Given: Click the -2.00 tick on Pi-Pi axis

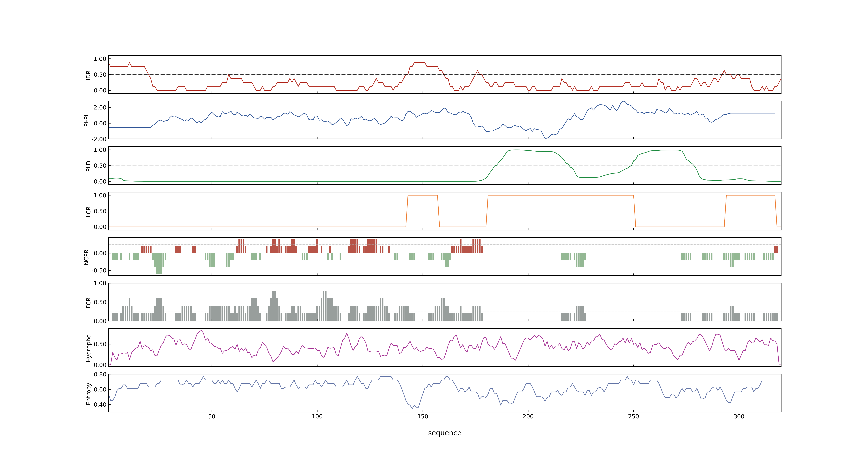Looking at the screenshot, I should coord(99,139).
